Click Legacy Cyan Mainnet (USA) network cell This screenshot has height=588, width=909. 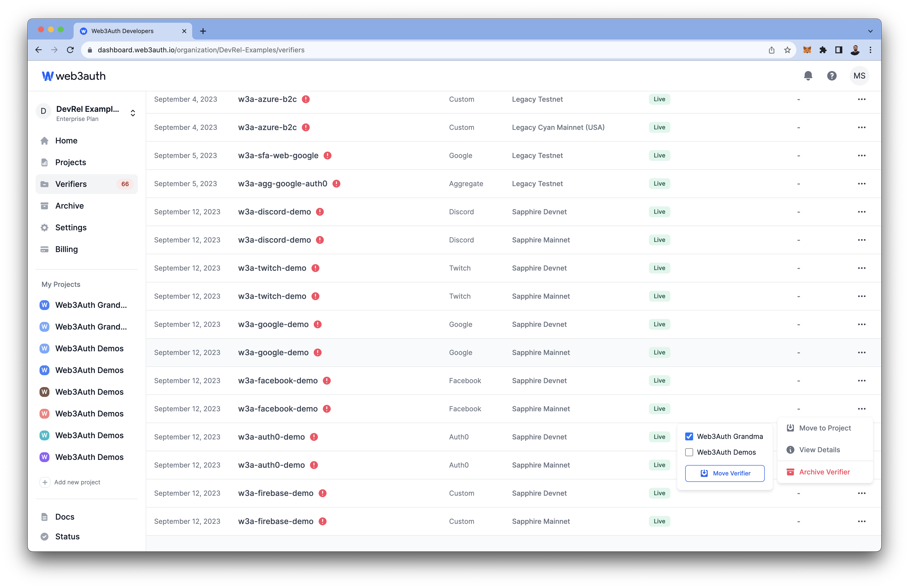click(558, 127)
